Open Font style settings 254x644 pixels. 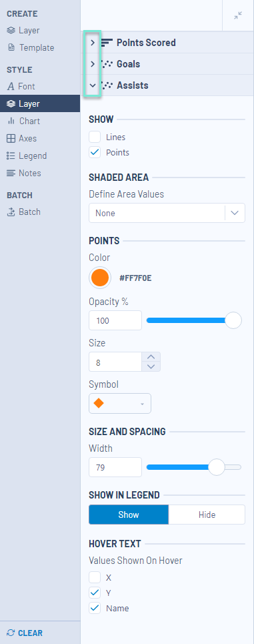pyautogui.click(x=21, y=86)
